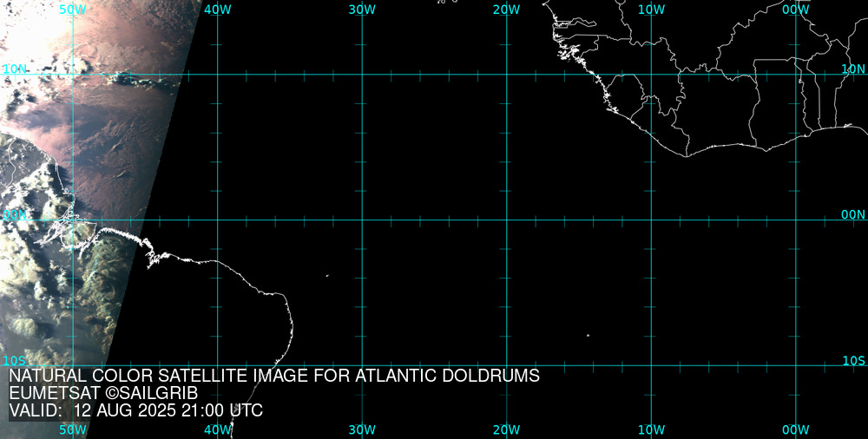Click the 10S latitude label on the left side
This screenshot has width=868, height=439.
point(15,361)
